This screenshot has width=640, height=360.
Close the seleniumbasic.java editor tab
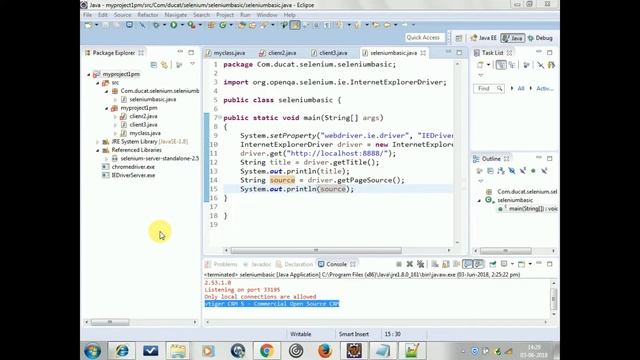pos(423,53)
